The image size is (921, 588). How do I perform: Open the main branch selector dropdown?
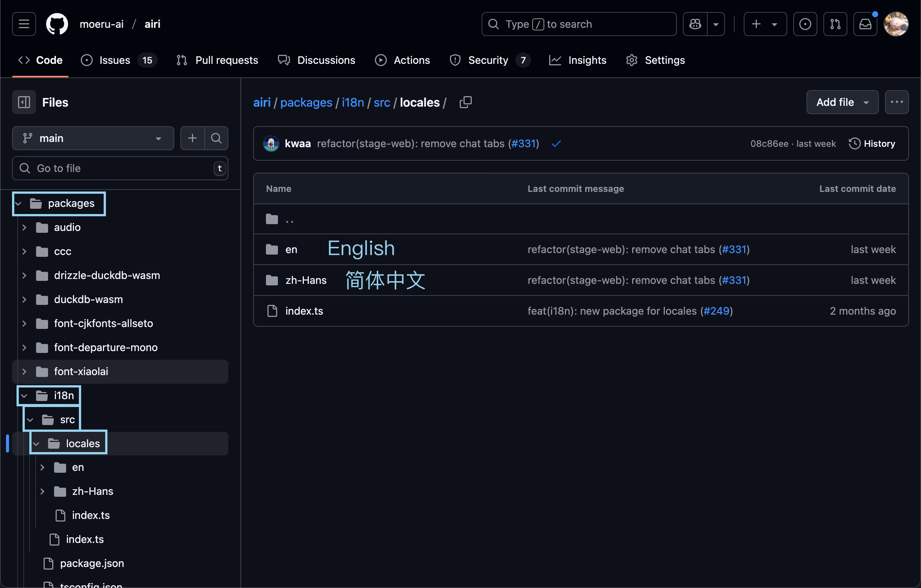click(x=93, y=138)
